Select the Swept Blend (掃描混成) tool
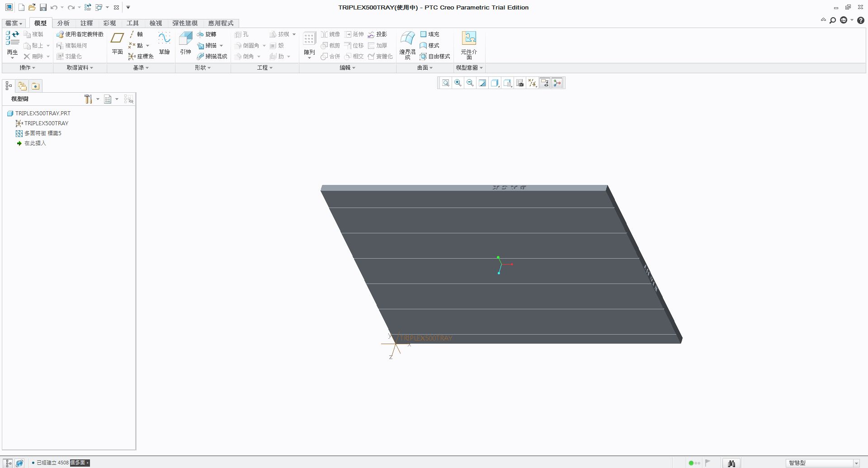868x468 pixels. point(212,57)
